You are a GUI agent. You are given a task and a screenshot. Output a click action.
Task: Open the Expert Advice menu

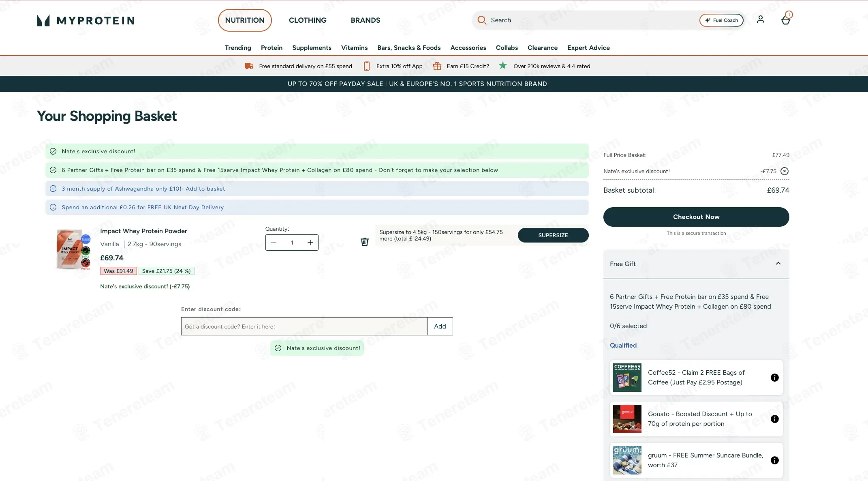(x=588, y=48)
